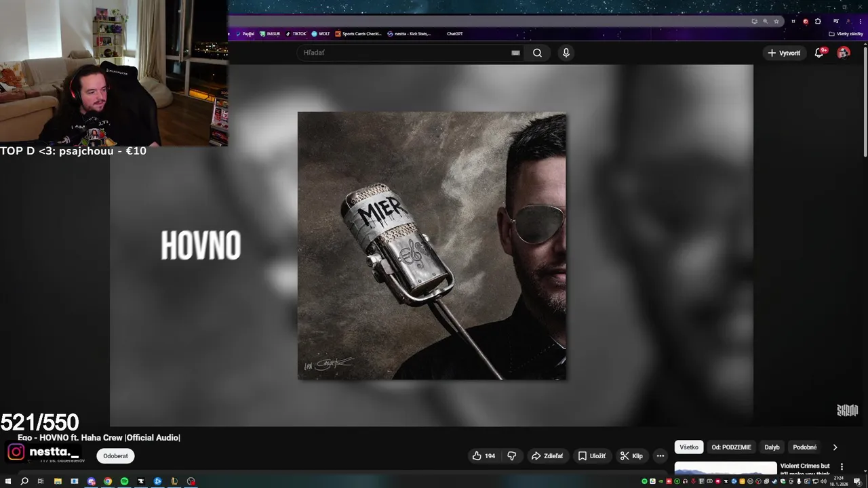Select the Podobné filter chip
Screen dimensions: 868x488
(x=805, y=447)
